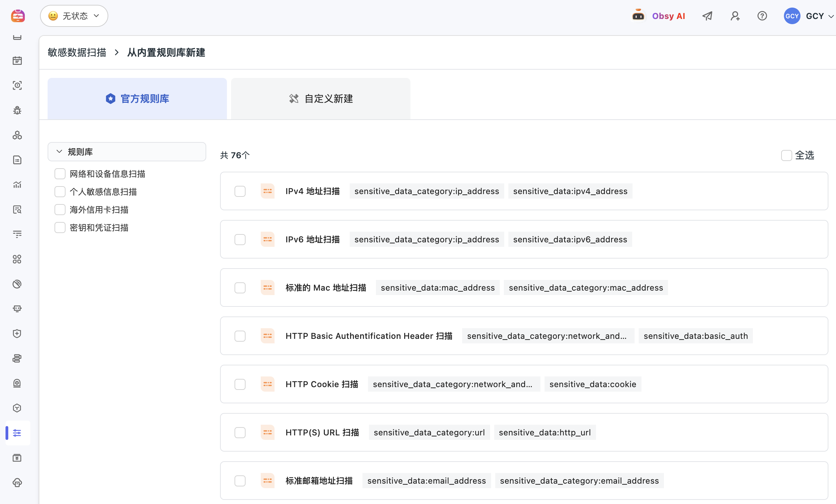Open the radar circle icon in sidebar
The height and width of the screenshot is (504, 836).
(17, 284)
